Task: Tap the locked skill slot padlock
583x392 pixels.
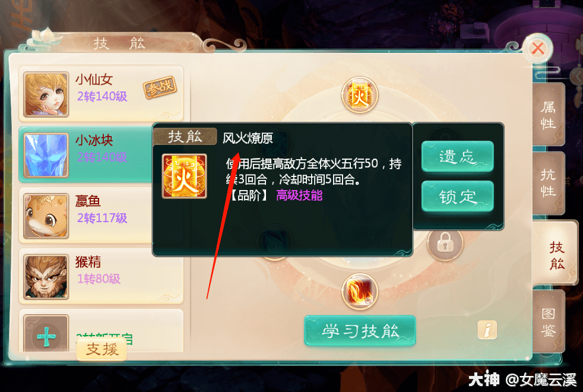Action: (x=445, y=244)
